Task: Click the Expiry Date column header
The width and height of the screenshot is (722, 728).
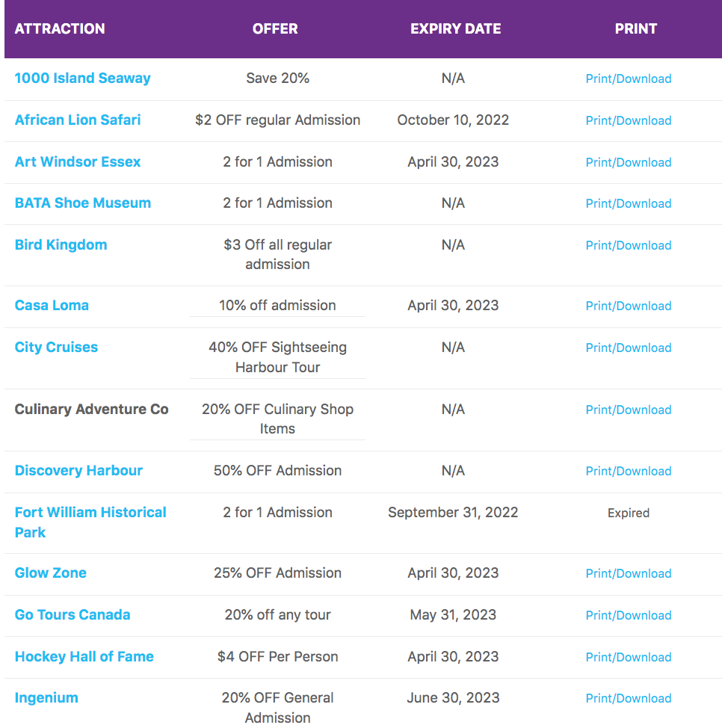Action: coord(455,29)
